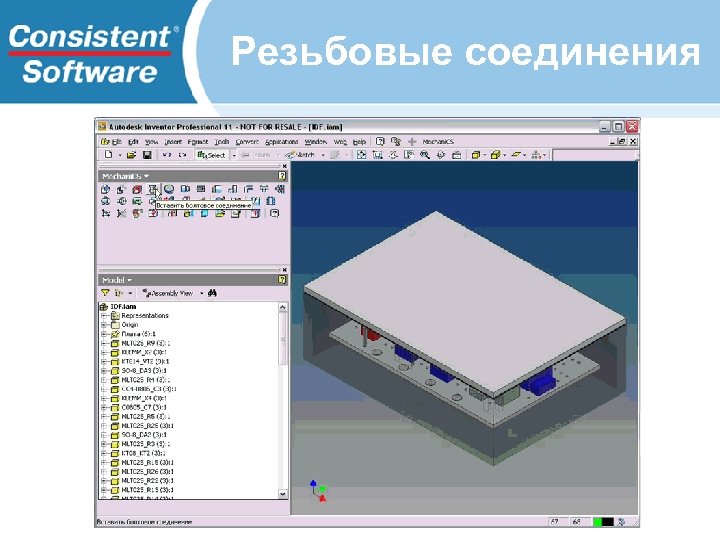Close the MechaniCS panel bar

tap(284, 166)
